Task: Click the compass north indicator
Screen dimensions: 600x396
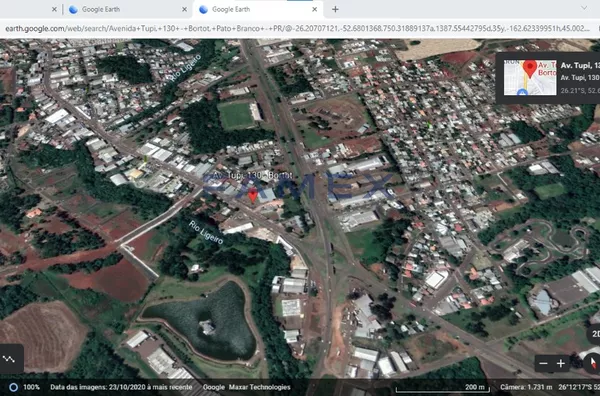Action: 593,363
